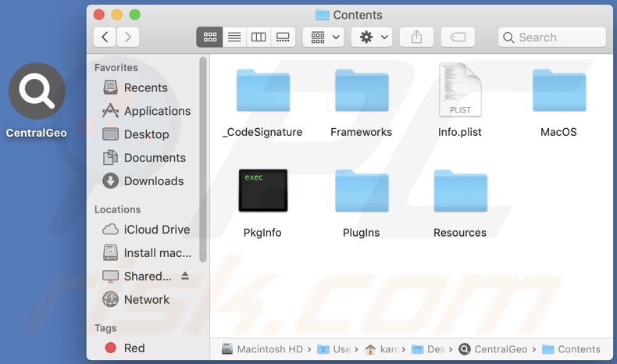Click the sidebar scrollbar
This screenshot has width=617, height=364.
[202, 159]
